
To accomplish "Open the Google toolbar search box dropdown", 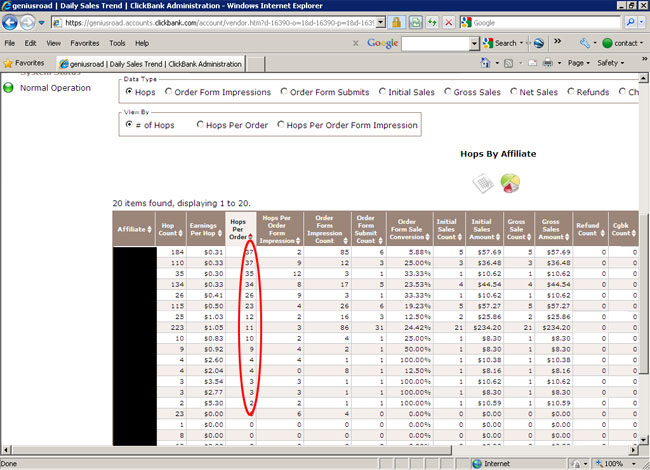I will 475,43.
